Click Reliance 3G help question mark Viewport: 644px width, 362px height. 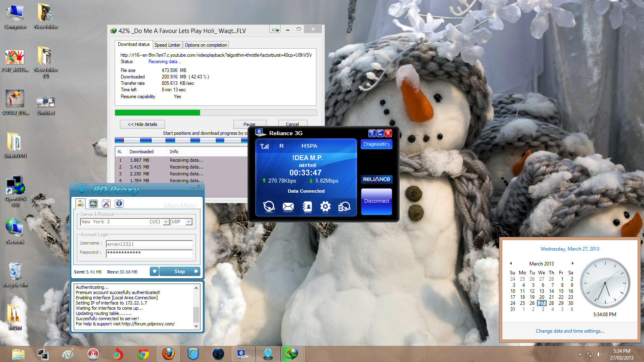pyautogui.click(x=372, y=133)
